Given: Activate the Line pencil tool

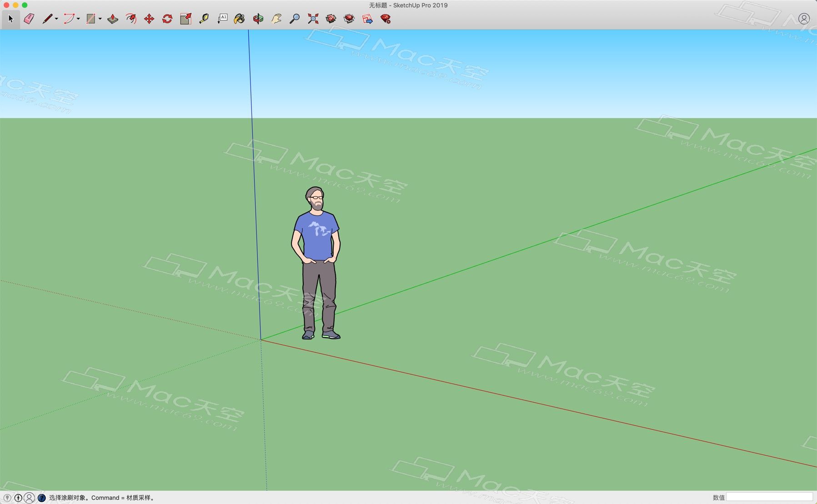Looking at the screenshot, I should click(47, 19).
